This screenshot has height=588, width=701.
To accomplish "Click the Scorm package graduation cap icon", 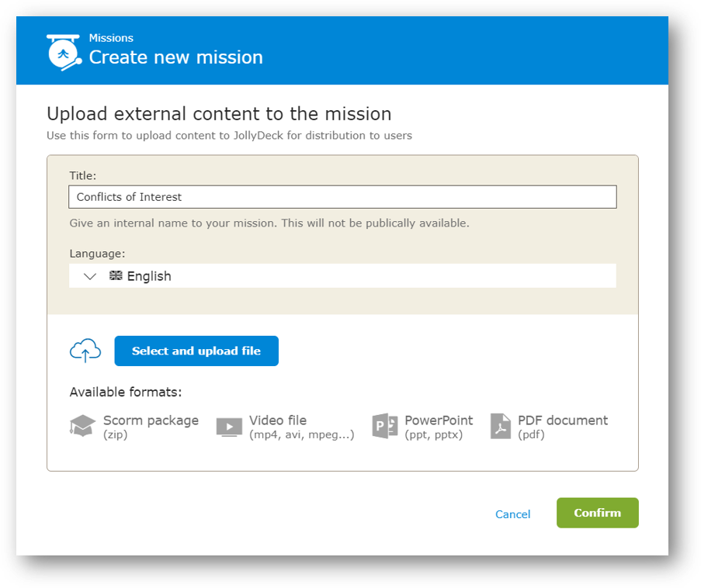I will point(83,426).
